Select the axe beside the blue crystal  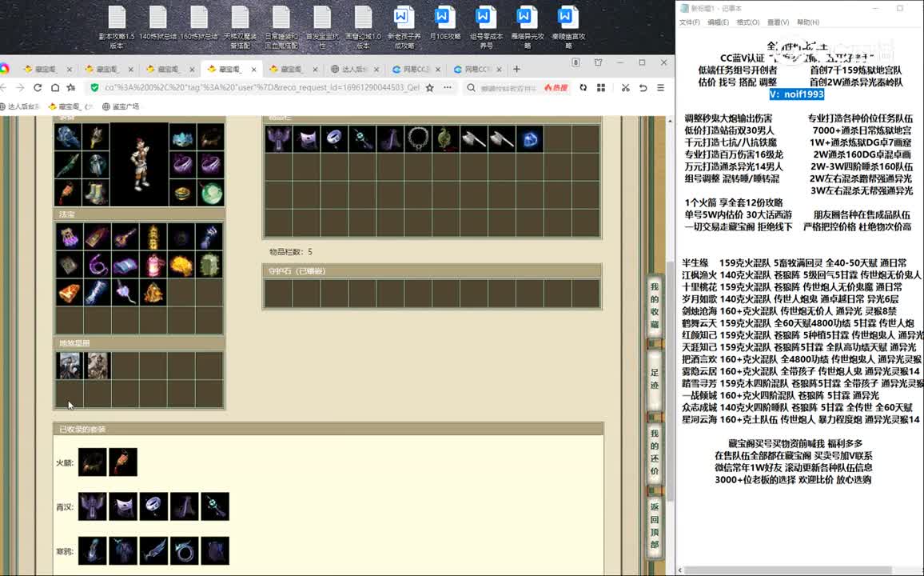(501, 139)
